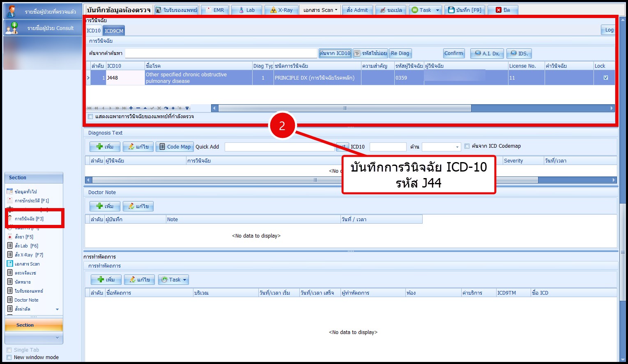Click เพิ่ม under การทำหัตถการ
This screenshot has height=364, width=628.
pos(106,279)
